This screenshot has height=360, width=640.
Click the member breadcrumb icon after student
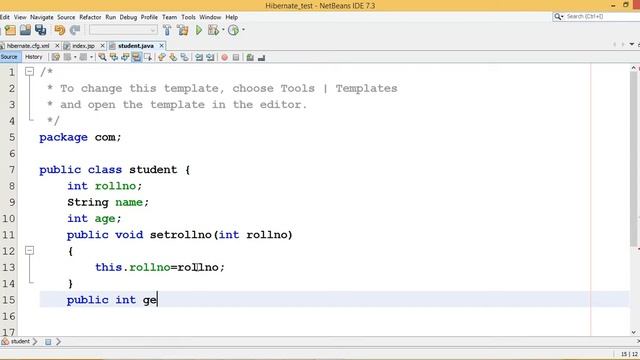tap(48, 342)
